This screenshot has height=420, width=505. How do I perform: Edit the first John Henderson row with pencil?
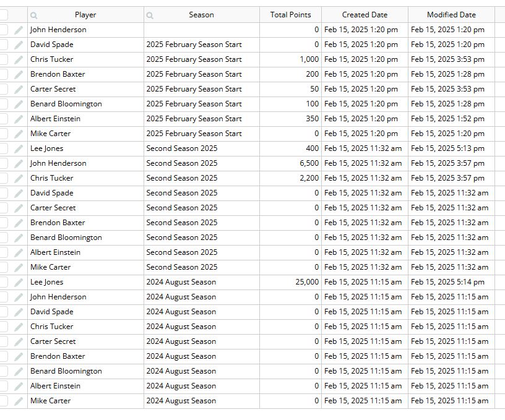pyautogui.click(x=19, y=30)
